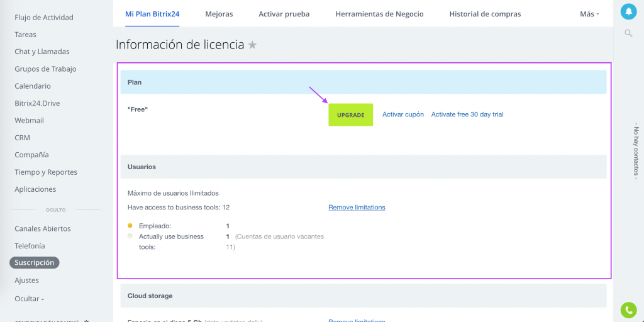Open the notifications bell icon

point(628,11)
